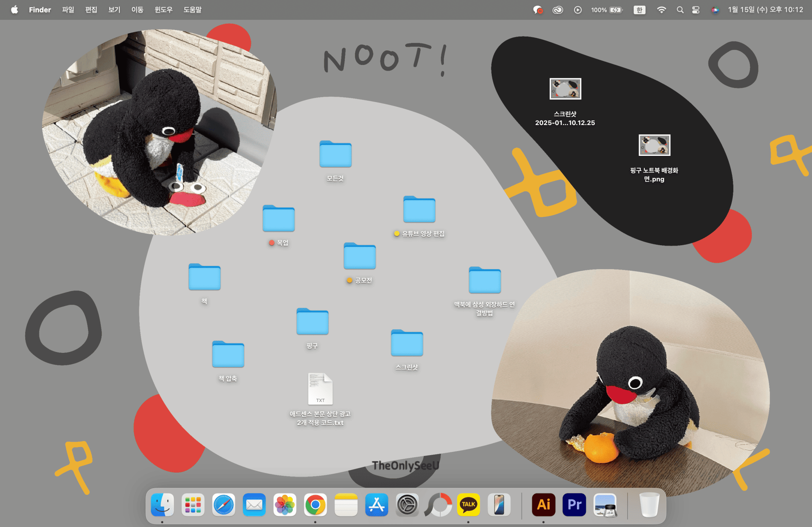Select the 핑구 노트북 배경화면.png thumbnail
The height and width of the screenshot is (527, 812).
(x=654, y=145)
